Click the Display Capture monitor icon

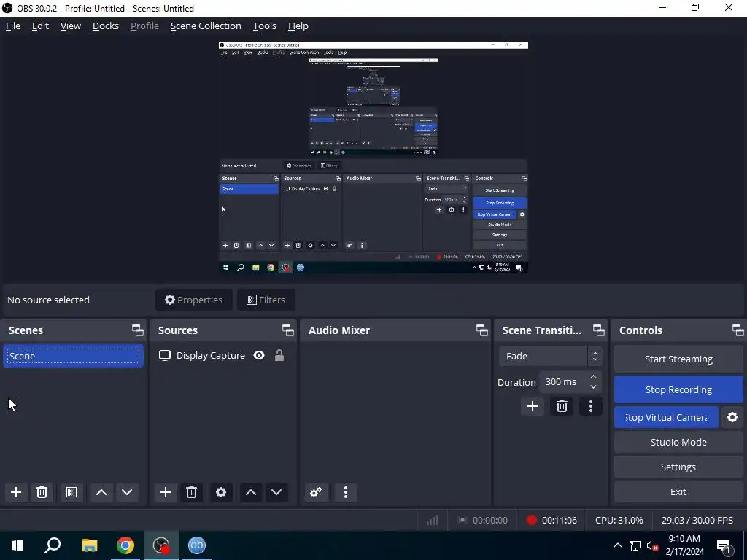(165, 356)
